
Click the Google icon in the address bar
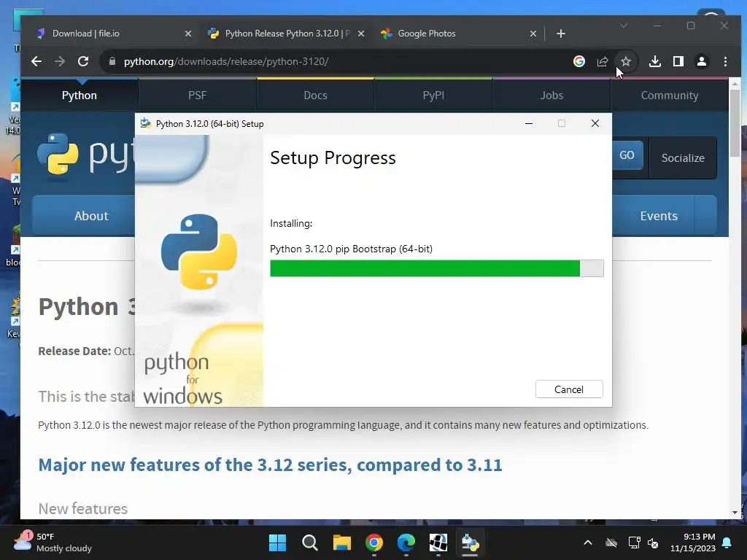(x=578, y=61)
